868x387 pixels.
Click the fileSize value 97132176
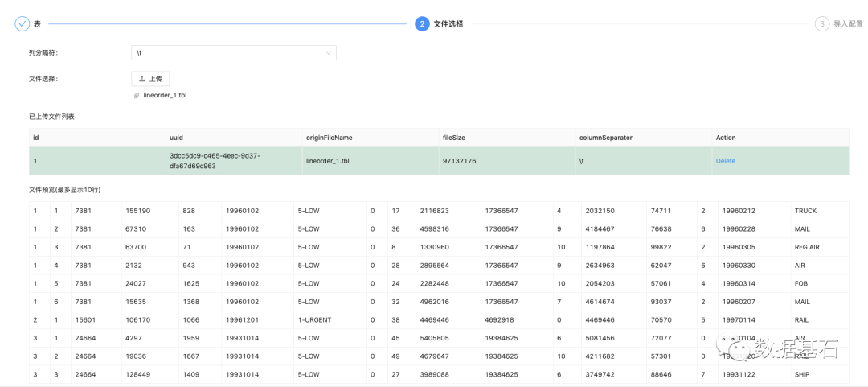pyautogui.click(x=460, y=161)
